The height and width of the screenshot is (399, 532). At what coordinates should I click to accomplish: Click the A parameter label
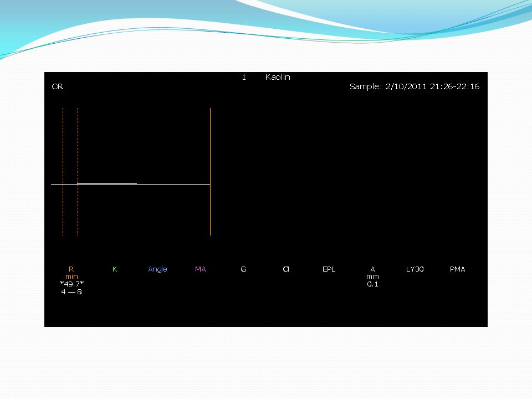[x=372, y=269]
